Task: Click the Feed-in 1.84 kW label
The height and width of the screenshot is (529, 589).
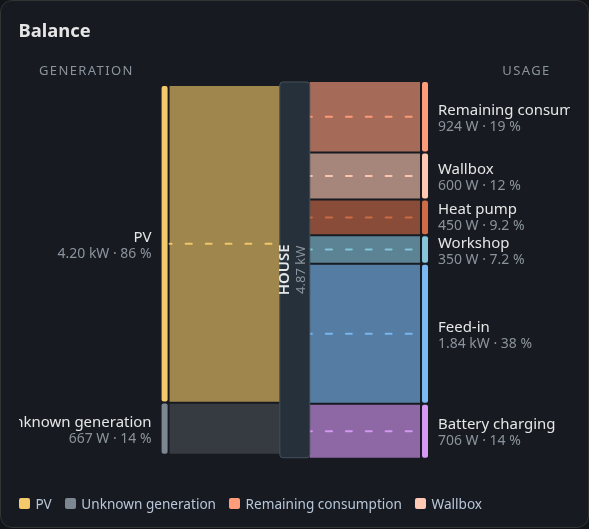Action: 485,335
